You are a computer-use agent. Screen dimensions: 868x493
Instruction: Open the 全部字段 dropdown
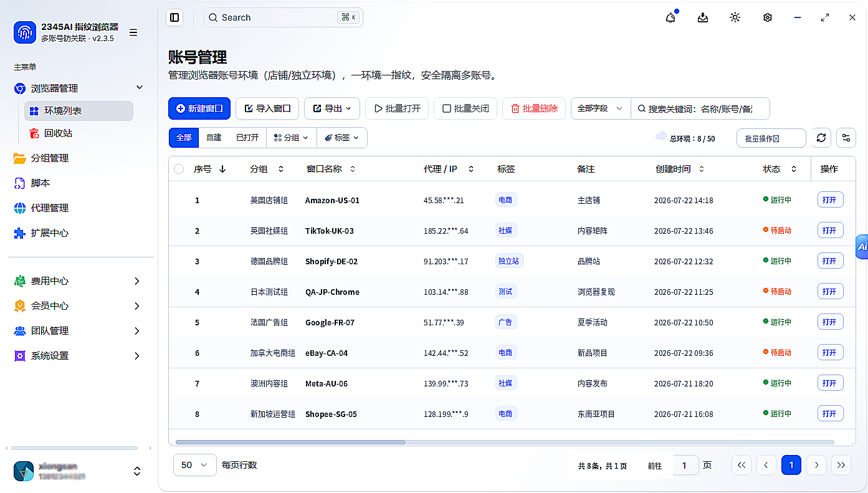[601, 108]
